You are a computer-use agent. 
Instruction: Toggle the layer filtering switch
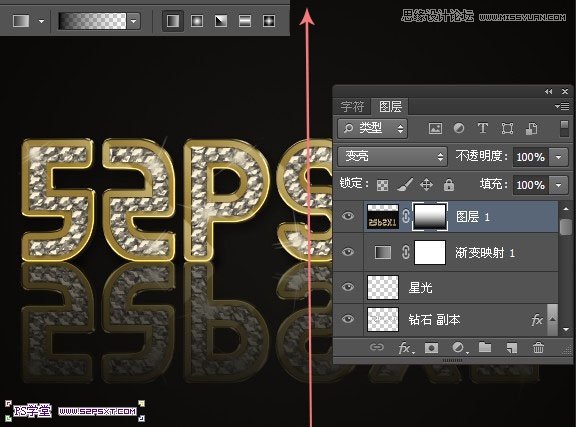[x=564, y=129]
